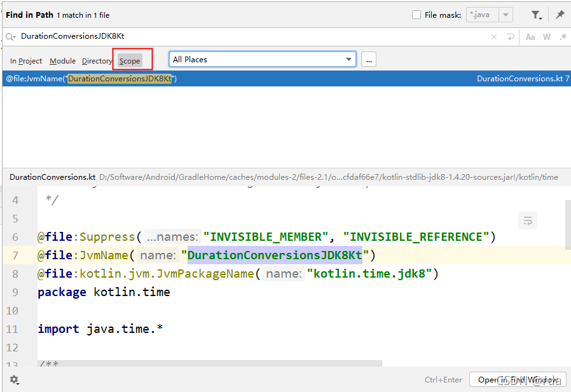The image size is (571, 392).
Task: Click the @file:Suppress line in preview
Action: (266, 237)
